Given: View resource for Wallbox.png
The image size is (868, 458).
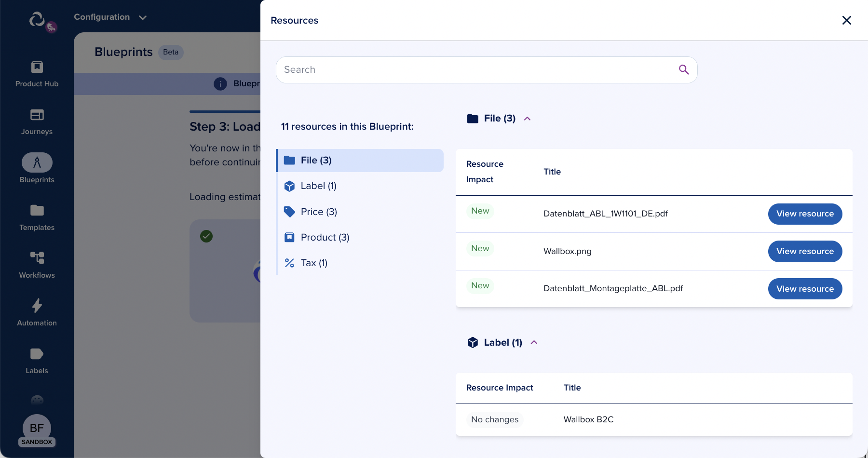Looking at the screenshot, I should click(x=805, y=251).
